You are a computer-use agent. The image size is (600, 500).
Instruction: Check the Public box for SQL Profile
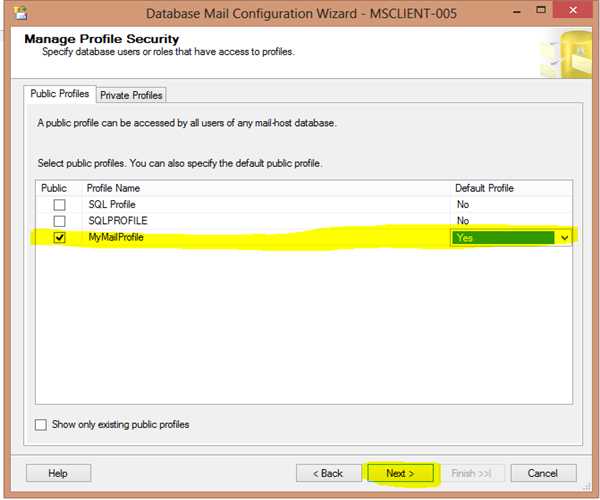click(x=59, y=205)
